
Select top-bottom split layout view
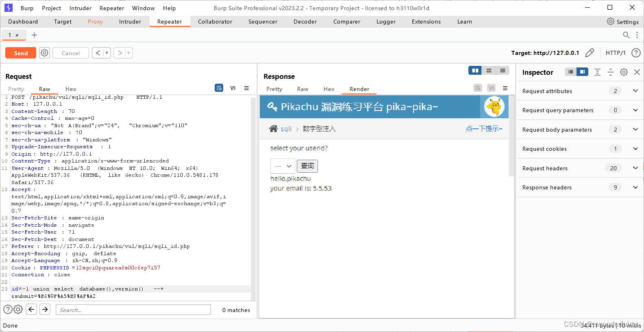coord(489,71)
